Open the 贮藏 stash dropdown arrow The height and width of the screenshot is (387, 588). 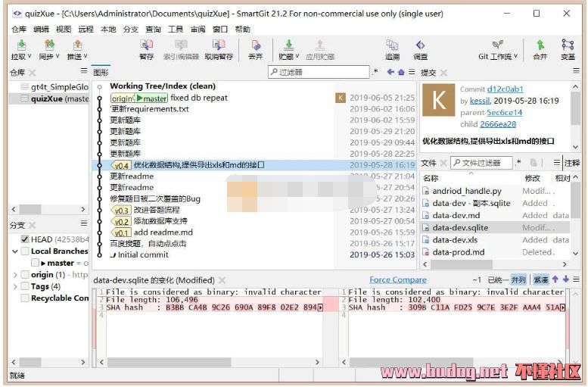pos(297,56)
